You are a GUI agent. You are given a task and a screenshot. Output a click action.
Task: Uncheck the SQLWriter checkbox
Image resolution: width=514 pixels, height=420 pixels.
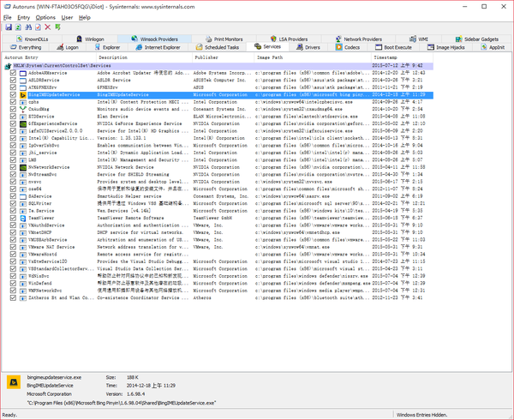click(13, 203)
